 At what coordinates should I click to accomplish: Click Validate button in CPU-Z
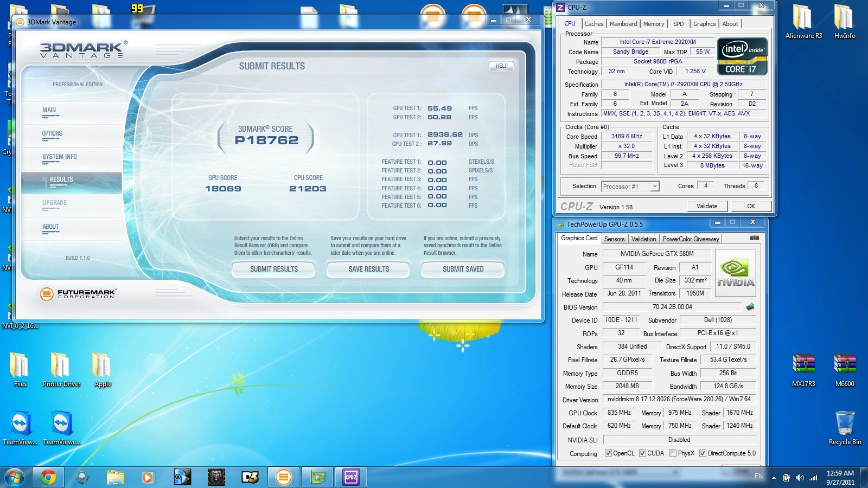pyautogui.click(x=707, y=206)
